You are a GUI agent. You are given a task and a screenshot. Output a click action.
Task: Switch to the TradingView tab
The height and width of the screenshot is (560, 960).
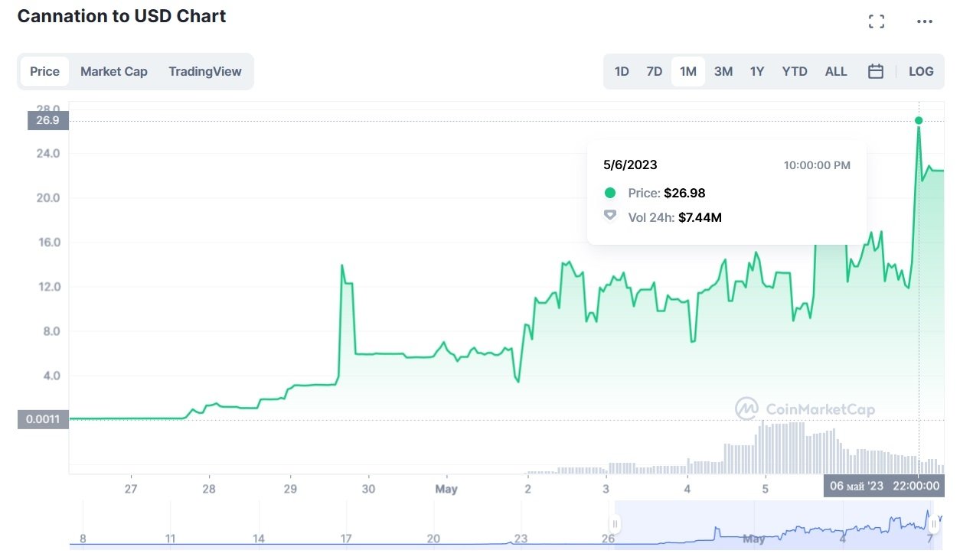click(205, 71)
